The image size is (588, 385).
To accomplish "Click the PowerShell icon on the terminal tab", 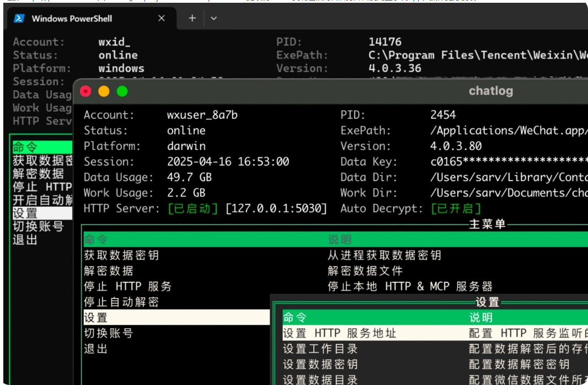I will pyautogui.click(x=19, y=18).
